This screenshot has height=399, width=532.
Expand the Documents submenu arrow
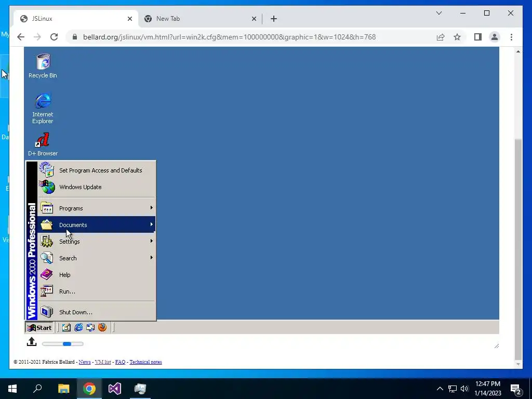[x=151, y=224]
